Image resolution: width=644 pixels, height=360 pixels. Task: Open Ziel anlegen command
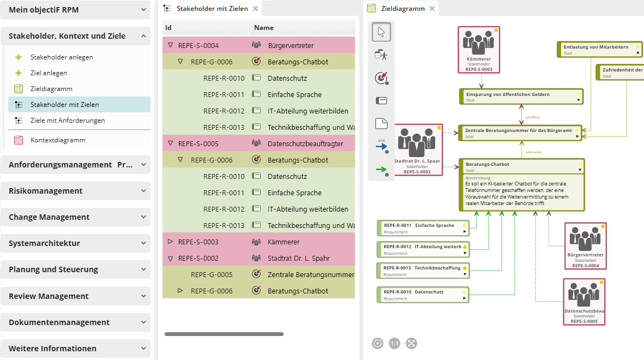click(x=49, y=73)
